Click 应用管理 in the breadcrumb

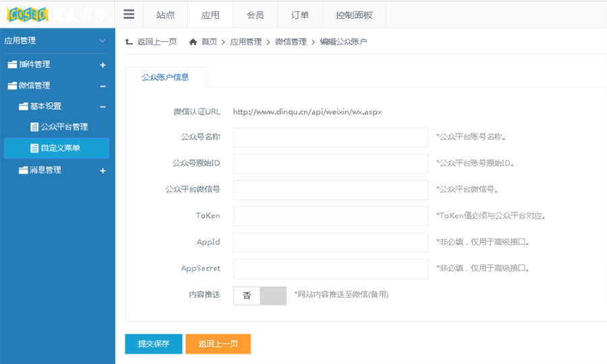click(x=245, y=42)
